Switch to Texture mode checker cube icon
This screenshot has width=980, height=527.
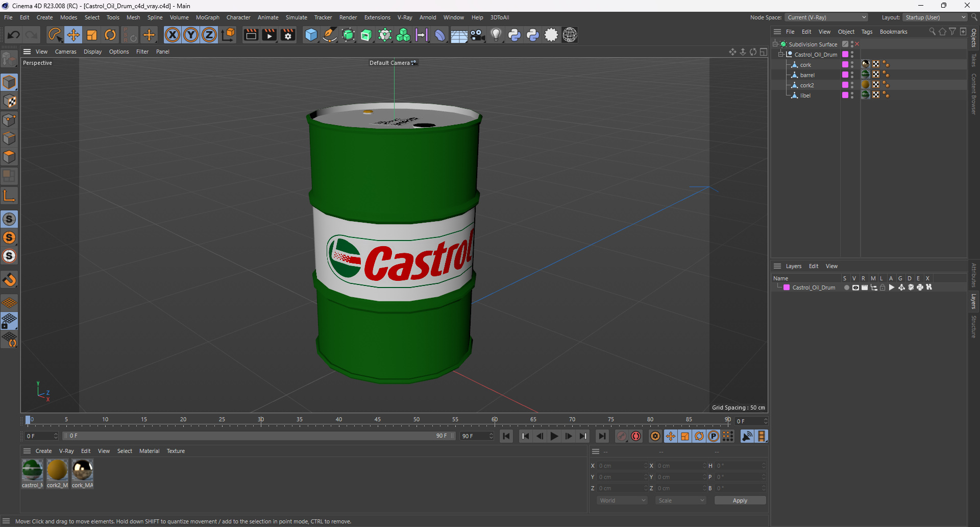[x=9, y=101]
